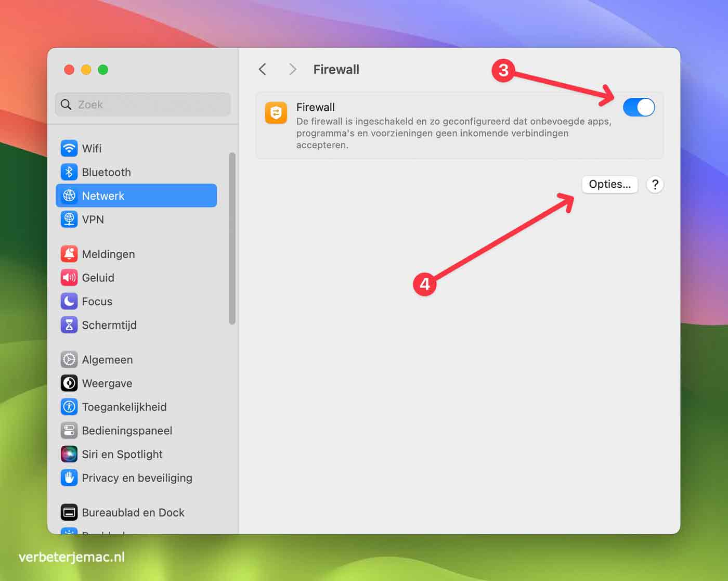728x581 pixels.
Task: Click inside the Zoek search field
Action: tap(142, 104)
